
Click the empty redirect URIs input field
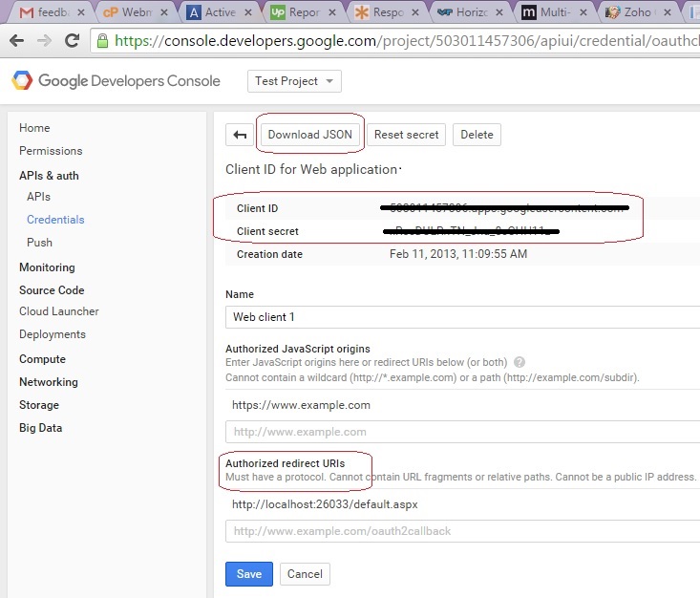click(x=462, y=531)
